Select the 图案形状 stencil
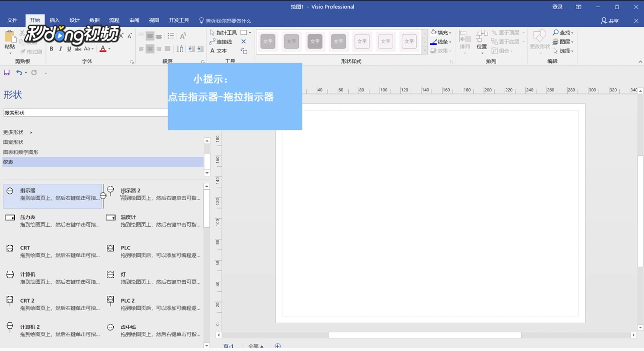The image size is (644, 351). [x=13, y=142]
